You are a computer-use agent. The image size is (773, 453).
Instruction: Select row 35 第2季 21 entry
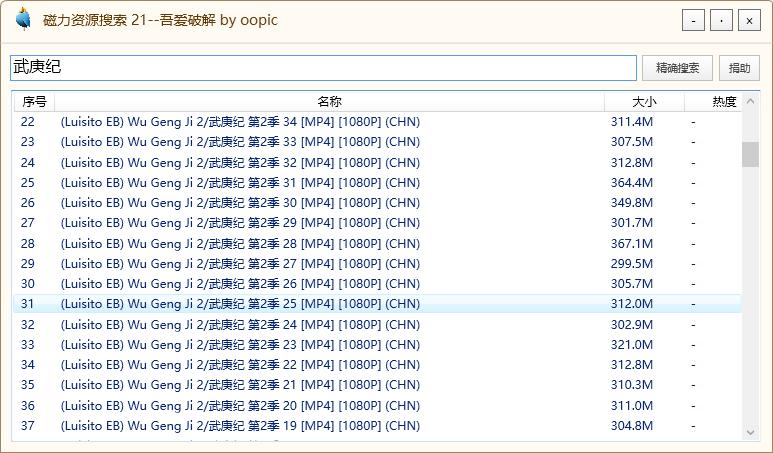(377, 384)
